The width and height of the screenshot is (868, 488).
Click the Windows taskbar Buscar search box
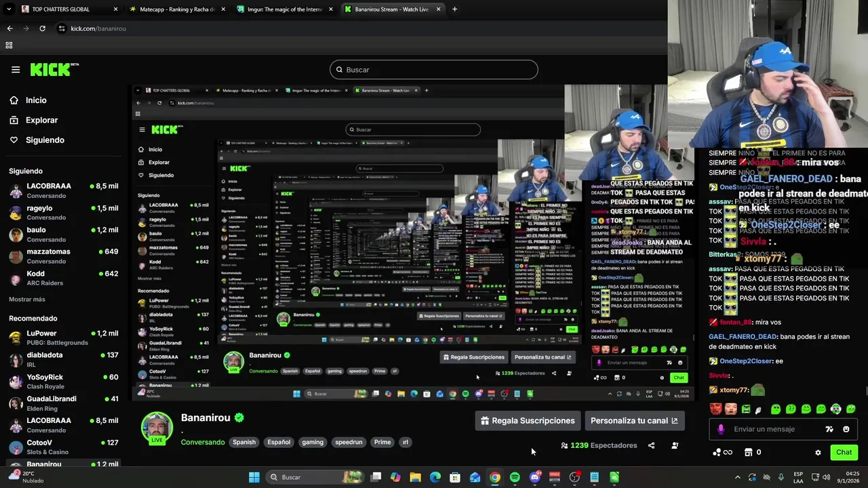pyautogui.click(x=314, y=477)
